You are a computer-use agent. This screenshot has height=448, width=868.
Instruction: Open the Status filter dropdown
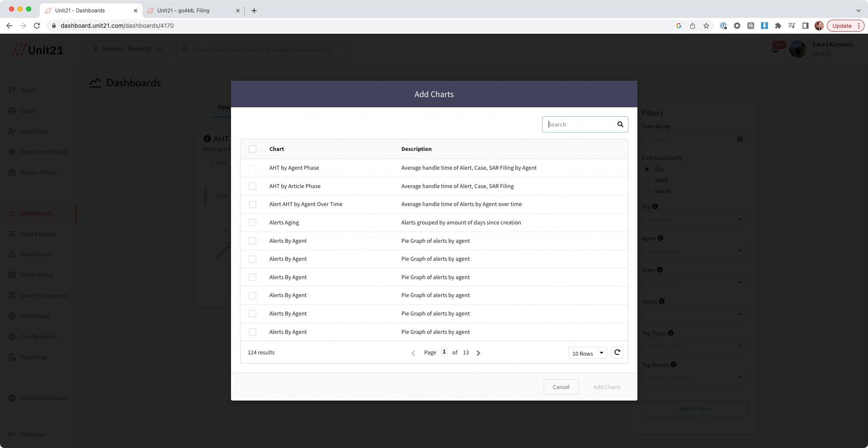[695, 314]
